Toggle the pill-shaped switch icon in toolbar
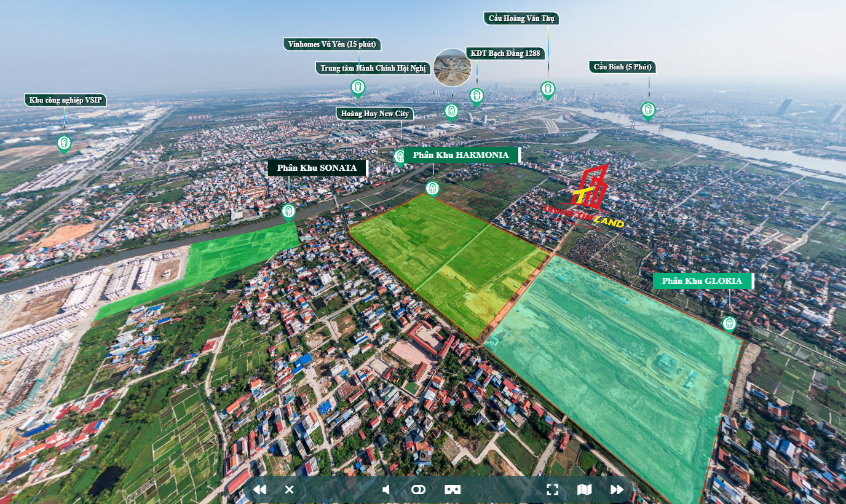Viewport: 846px width, 504px height. click(x=419, y=489)
